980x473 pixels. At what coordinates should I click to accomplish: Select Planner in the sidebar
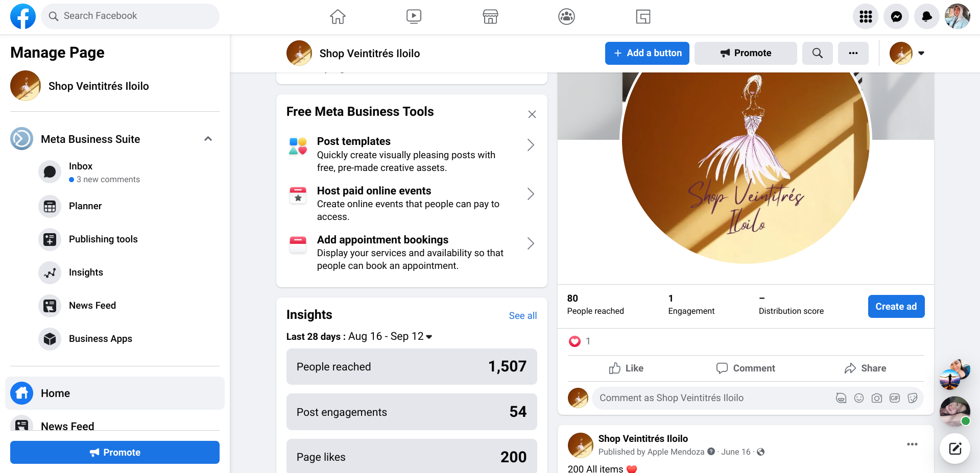pyautogui.click(x=85, y=206)
